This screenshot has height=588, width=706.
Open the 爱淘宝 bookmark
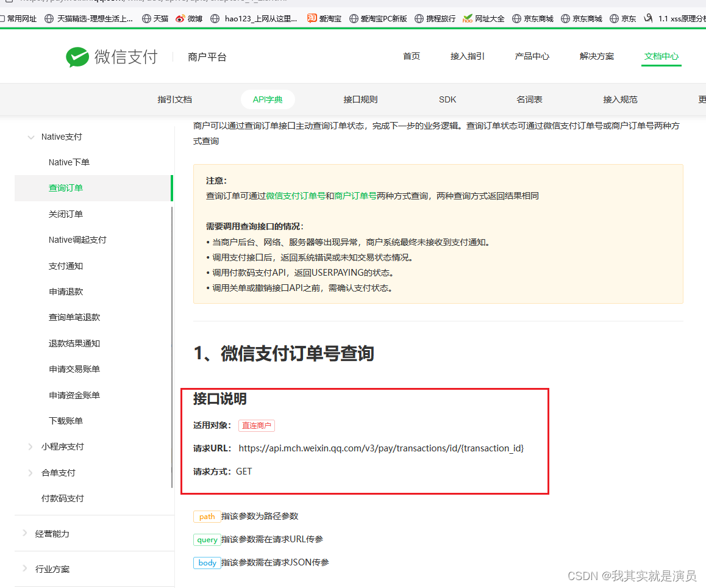[324, 18]
